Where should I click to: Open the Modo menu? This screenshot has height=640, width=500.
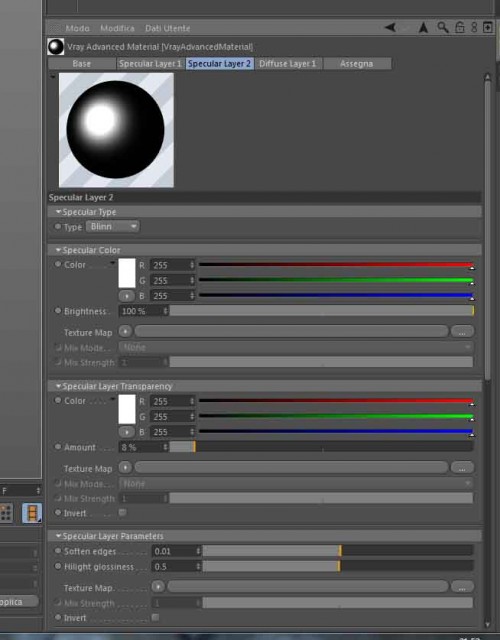(x=77, y=28)
